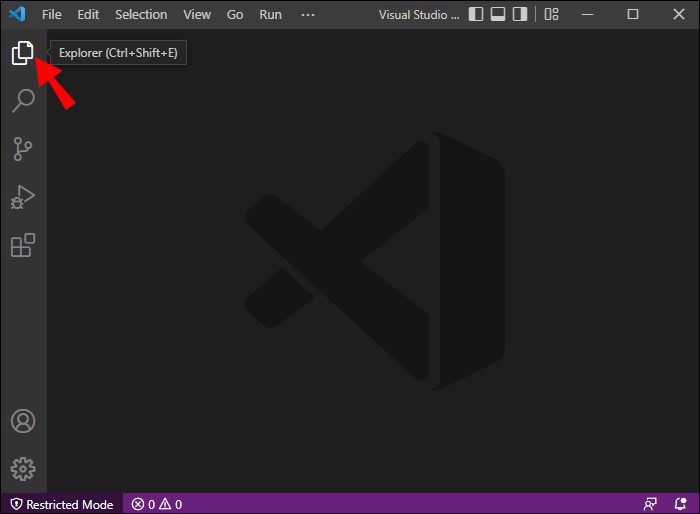Open the Manage gear icon
The image size is (700, 514).
23,468
